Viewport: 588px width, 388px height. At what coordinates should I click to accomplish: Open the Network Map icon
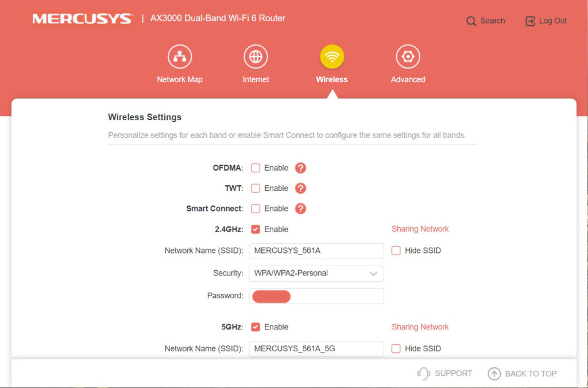(180, 57)
